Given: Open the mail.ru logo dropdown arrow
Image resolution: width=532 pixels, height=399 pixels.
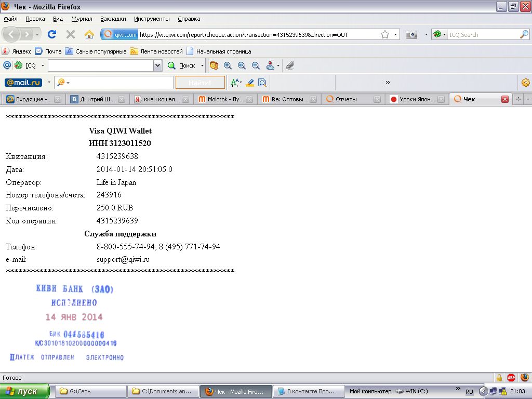Looking at the screenshot, I should [x=49, y=83].
